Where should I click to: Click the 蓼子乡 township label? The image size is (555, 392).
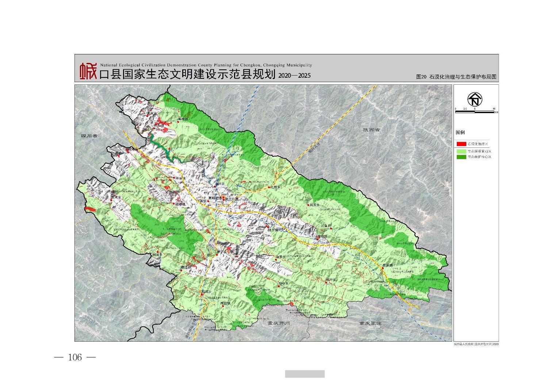coord(222,252)
